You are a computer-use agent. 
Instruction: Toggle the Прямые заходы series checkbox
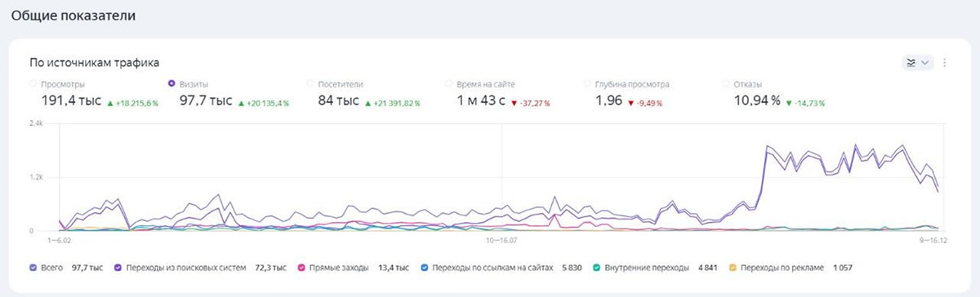click(302, 267)
